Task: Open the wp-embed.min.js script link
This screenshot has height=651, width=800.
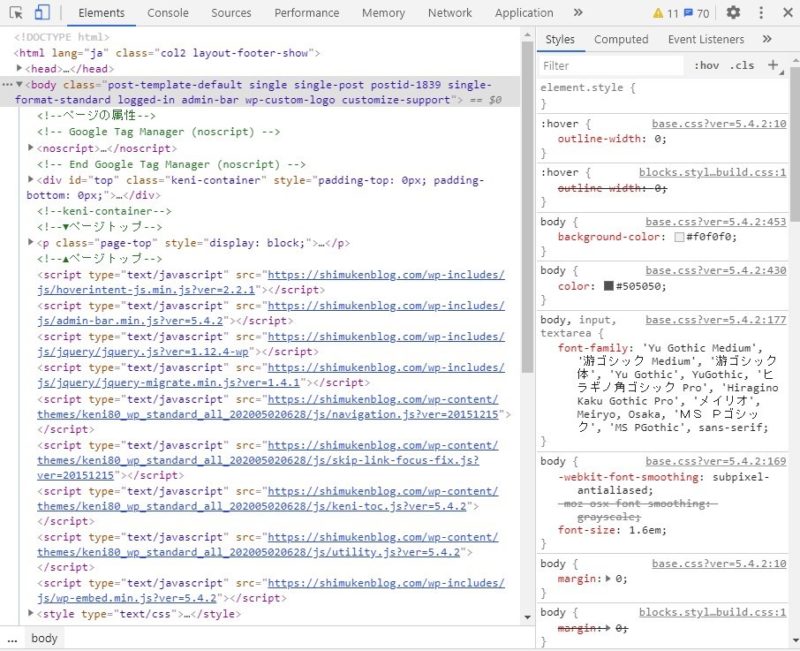Action: (127, 598)
